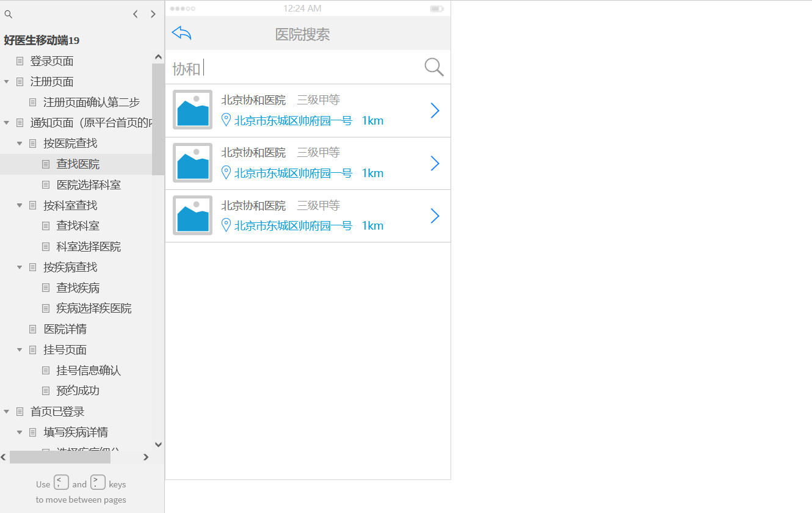This screenshot has height=513, width=812.
Task: Open the 查找疾病 page
Action: 78,288
